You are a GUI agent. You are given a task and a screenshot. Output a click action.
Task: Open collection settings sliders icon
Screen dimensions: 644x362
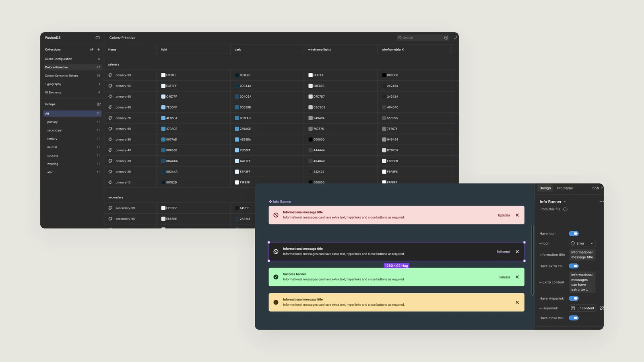(x=92, y=49)
